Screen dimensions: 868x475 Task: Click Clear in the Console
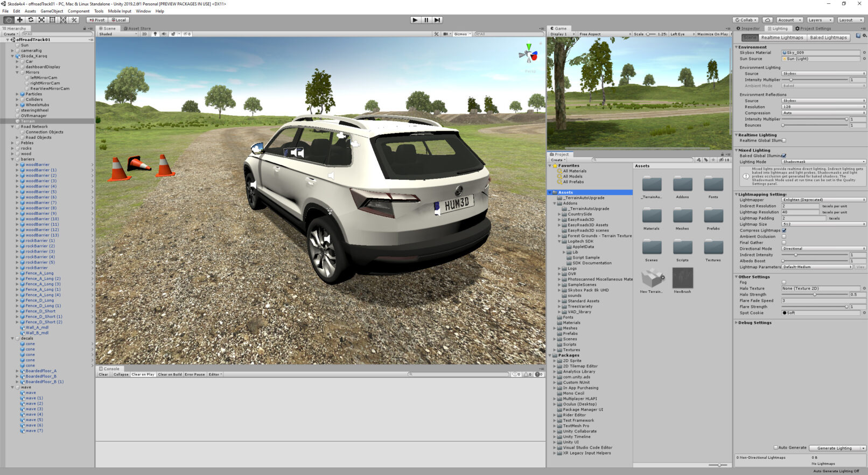click(103, 374)
